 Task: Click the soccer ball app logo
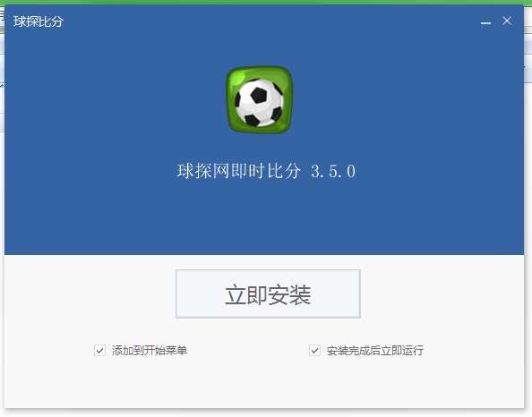(259, 99)
